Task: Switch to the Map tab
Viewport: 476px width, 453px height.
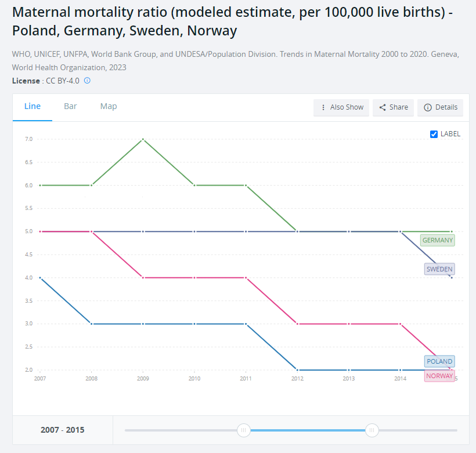Action: click(x=109, y=106)
